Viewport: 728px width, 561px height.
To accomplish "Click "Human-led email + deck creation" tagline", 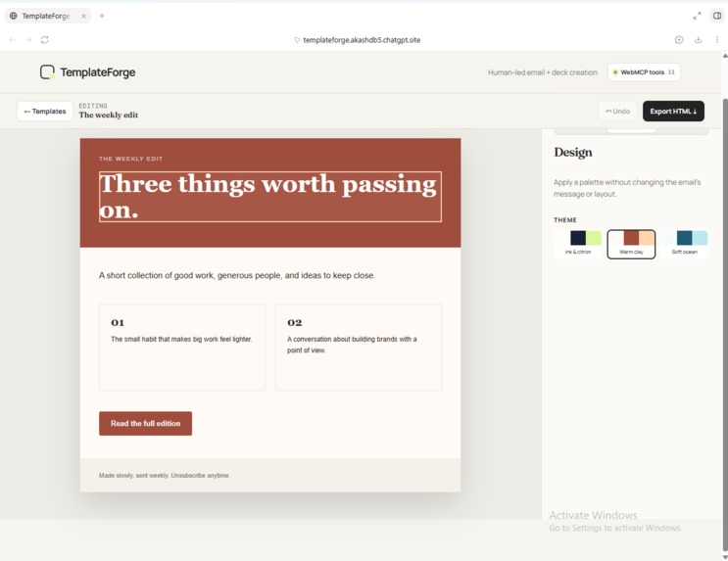I will 542,72.
